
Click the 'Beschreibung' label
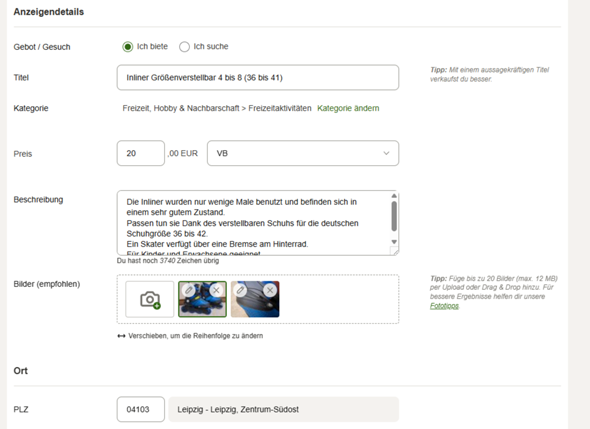38,199
